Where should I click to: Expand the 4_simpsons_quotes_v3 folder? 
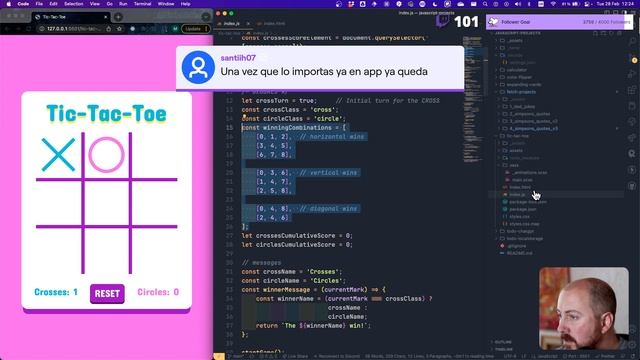coord(533,129)
